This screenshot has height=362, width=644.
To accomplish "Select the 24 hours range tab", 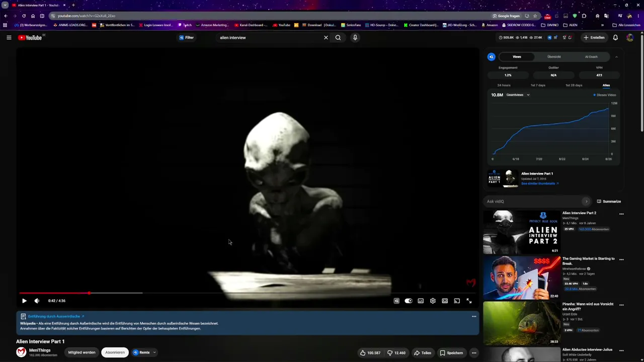I will point(504,85).
